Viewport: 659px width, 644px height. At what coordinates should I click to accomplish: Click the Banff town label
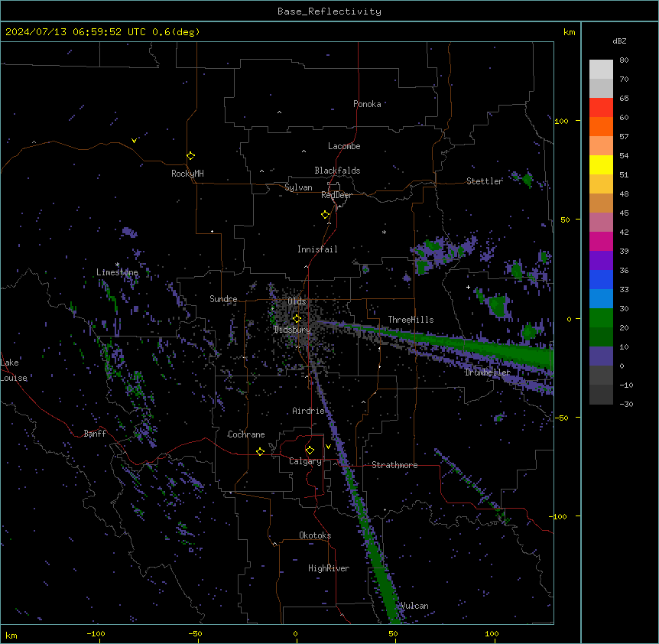tap(95, 434)
